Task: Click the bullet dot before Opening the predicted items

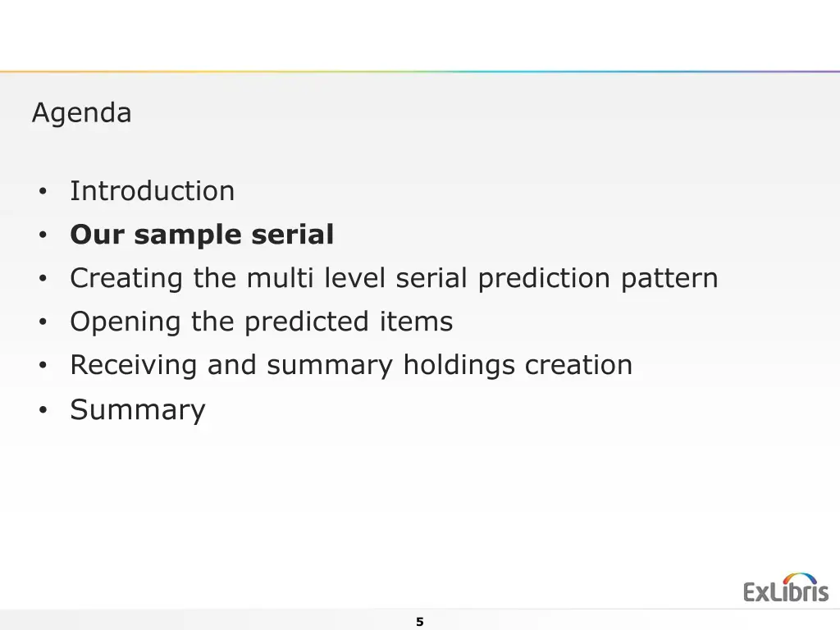Action: 43,322
